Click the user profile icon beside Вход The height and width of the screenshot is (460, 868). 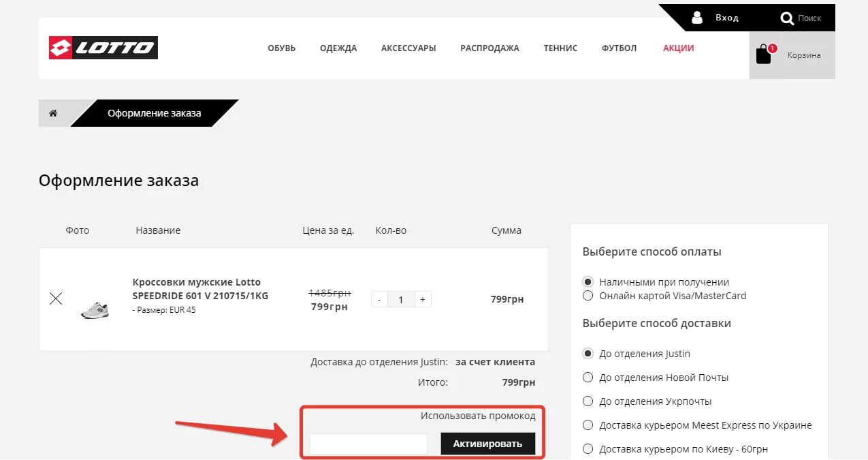(696, 18)
